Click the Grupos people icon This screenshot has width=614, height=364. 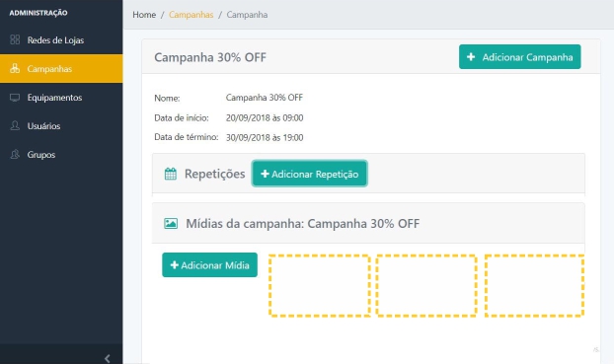click(x=15, y=154)
